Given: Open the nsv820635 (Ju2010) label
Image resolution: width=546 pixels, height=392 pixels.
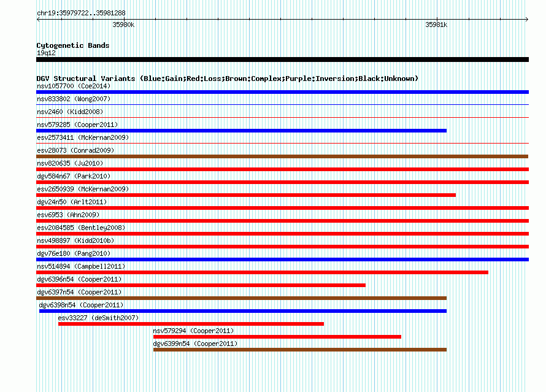Looking at the screenshot, I should point(70,163).
